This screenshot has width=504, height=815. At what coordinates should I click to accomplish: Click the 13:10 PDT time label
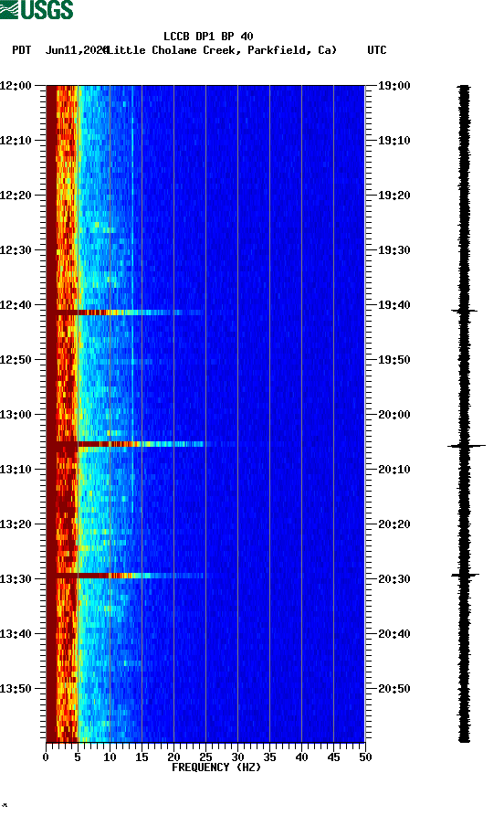coord(16,470)
